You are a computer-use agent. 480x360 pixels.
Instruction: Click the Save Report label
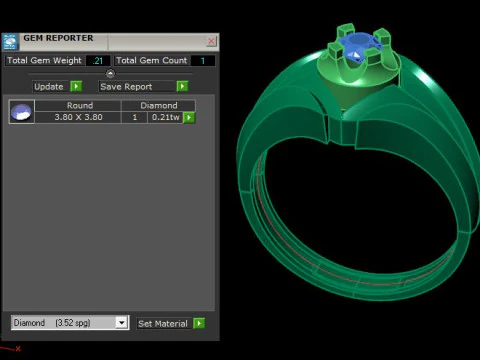point(126,87)
